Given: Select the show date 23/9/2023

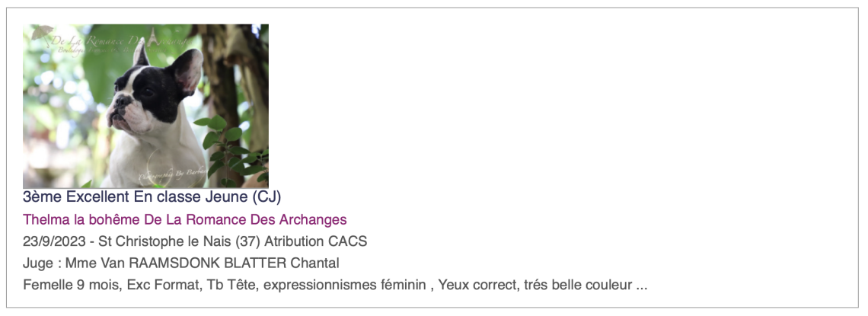Looking at the screenshot, I should click(55, 242).
